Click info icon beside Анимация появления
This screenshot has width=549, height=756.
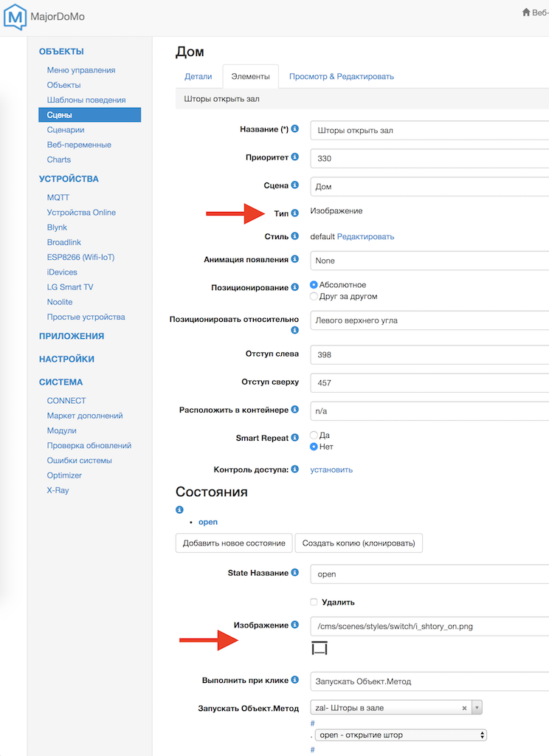[295, 260]
